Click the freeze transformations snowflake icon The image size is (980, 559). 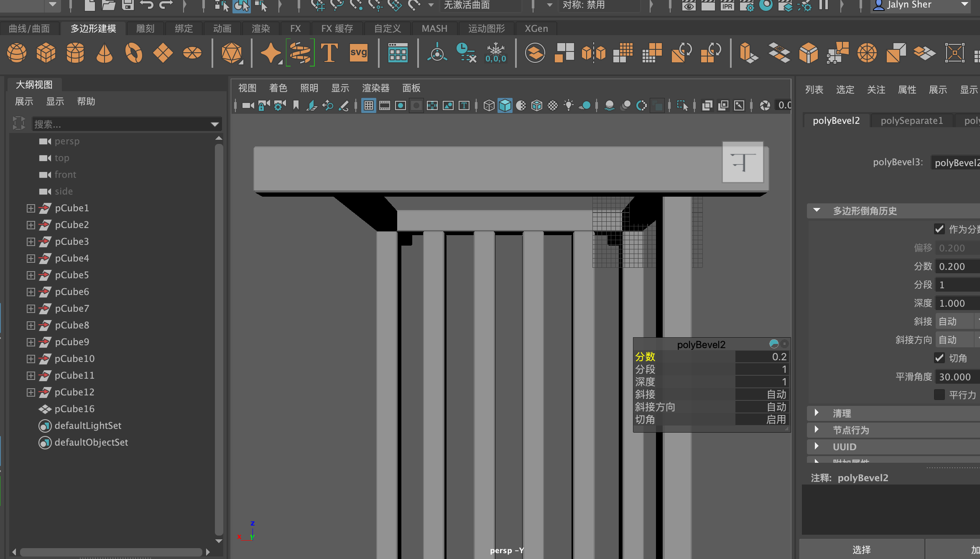click(496, 53)
